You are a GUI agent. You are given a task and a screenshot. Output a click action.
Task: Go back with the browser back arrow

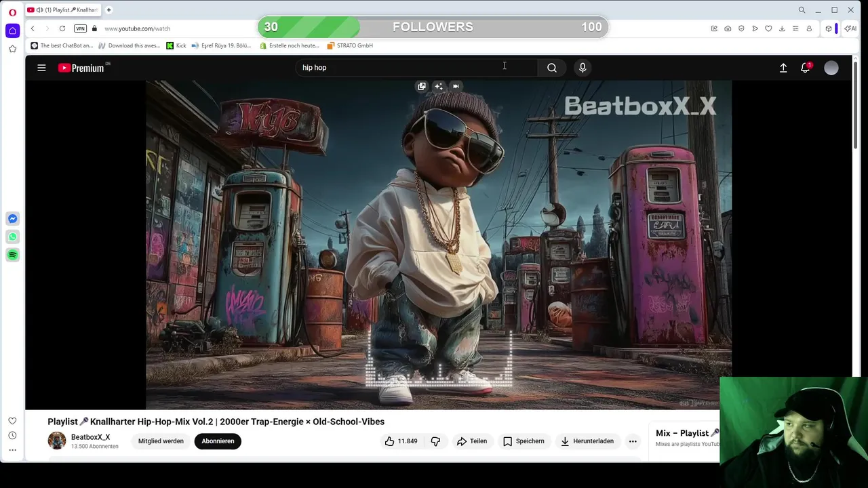(33, 28)
